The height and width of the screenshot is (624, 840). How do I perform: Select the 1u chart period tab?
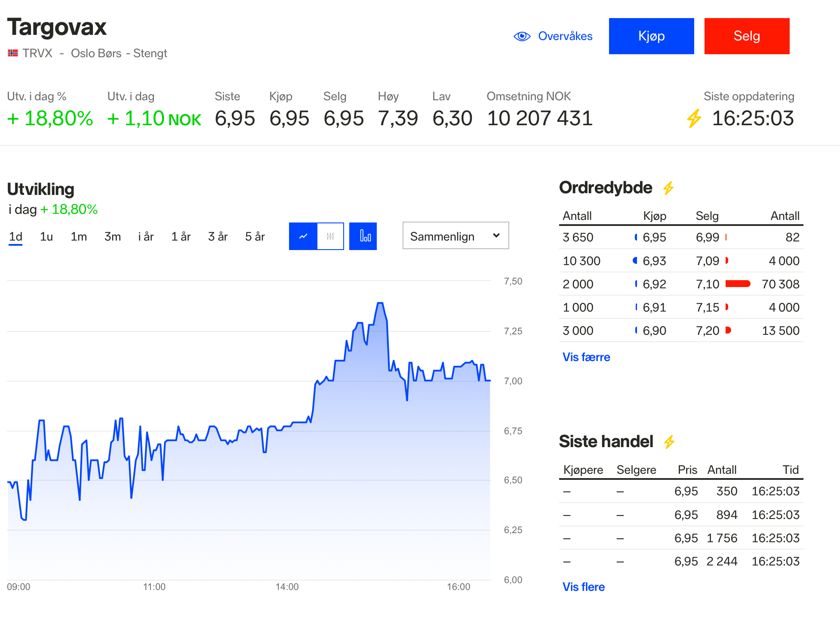tap(46, 237)
